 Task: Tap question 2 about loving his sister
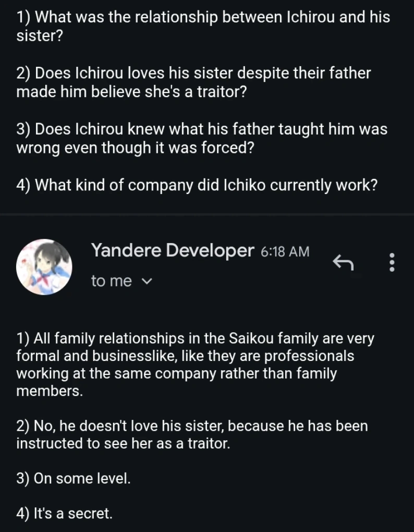coord(193,82)
